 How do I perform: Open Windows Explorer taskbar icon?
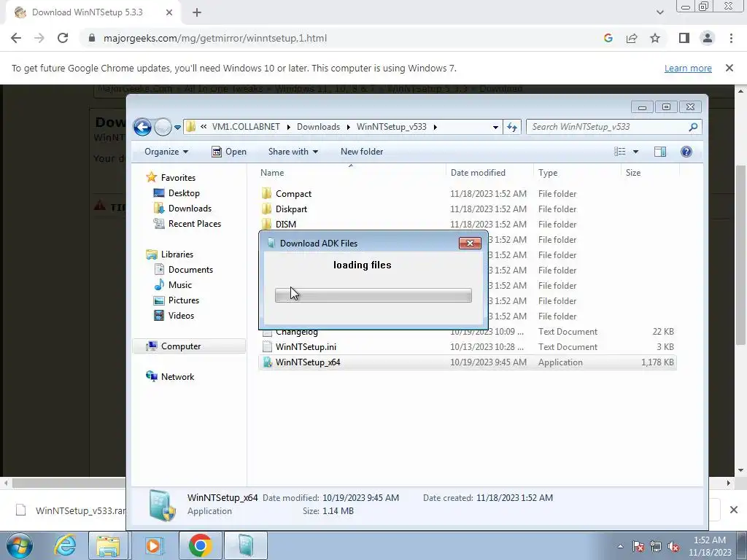click(x=108, y=545)
